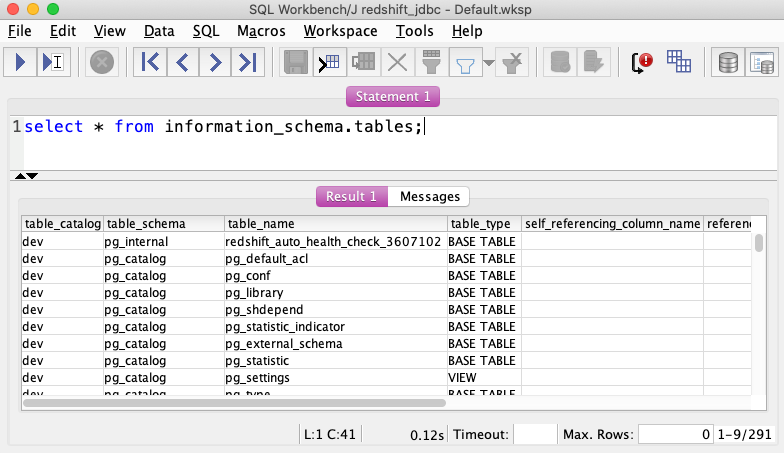Toggle append results grid icon

tap(678, 62)
